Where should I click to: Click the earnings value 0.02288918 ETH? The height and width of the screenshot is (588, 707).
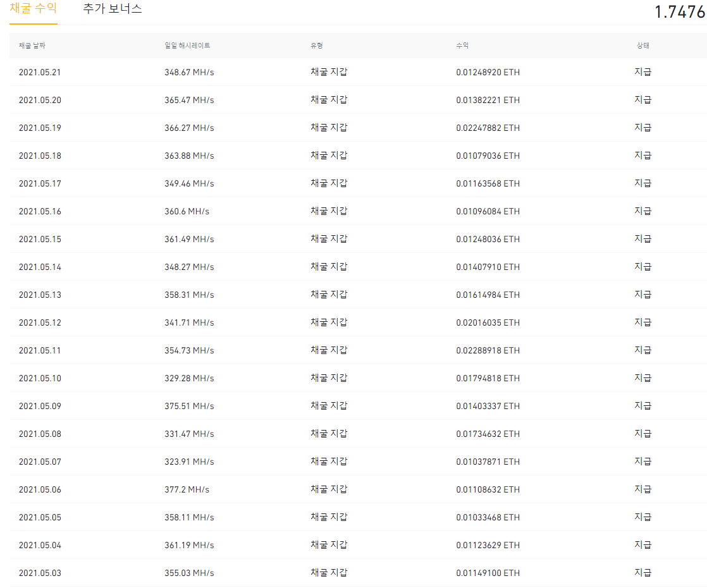pos(488,350)
